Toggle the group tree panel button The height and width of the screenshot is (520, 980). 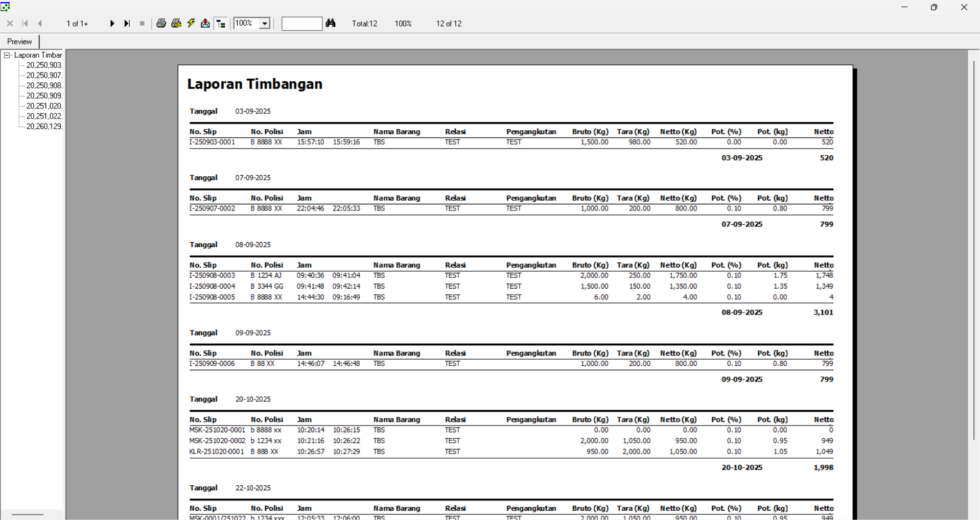point(221,23)
